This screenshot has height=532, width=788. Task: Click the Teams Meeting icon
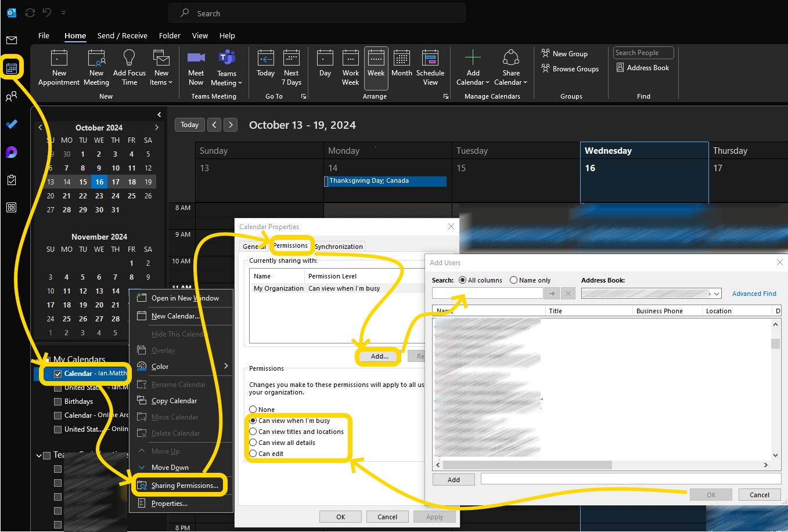(226, 58)
